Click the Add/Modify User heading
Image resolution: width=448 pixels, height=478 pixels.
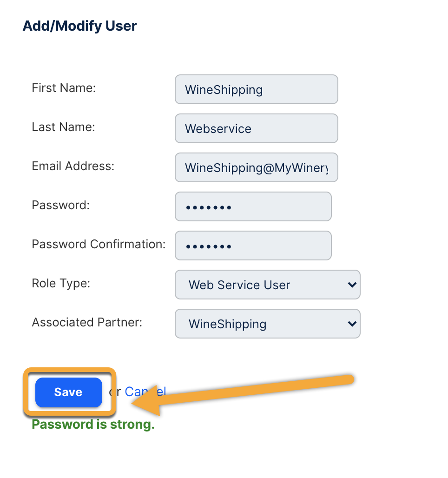[x=79, y=26]
